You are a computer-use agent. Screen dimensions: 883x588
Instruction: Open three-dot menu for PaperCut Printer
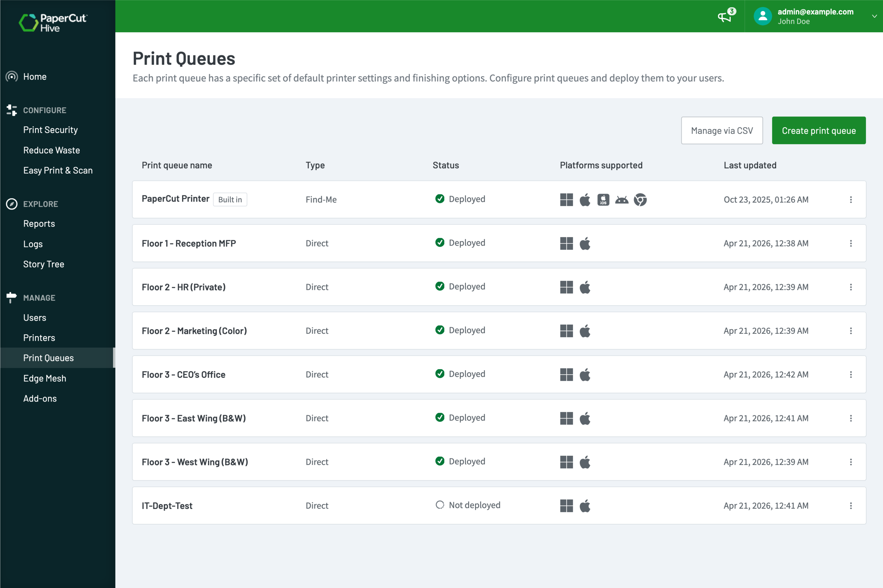coord(851,200)
